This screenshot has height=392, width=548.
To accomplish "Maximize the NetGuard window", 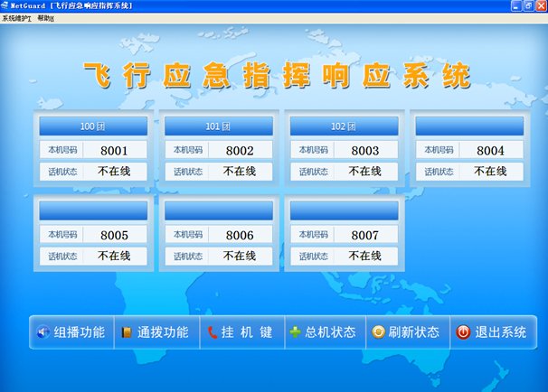I will click(526, 5).
